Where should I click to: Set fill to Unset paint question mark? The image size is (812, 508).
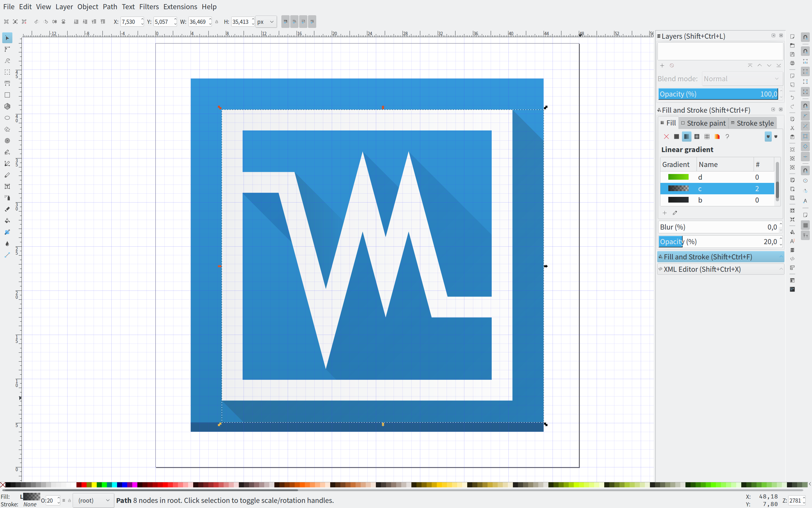[727, 137]
